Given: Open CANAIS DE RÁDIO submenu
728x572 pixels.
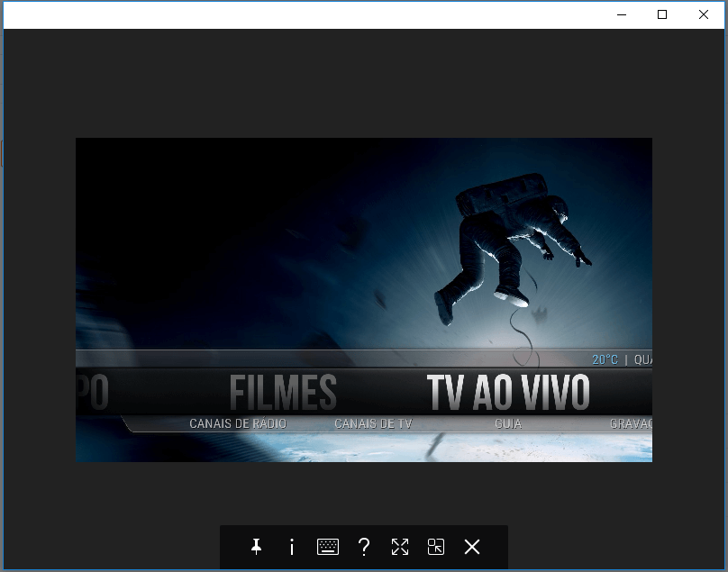Looking at the screenshot, I should click(238, 424).
